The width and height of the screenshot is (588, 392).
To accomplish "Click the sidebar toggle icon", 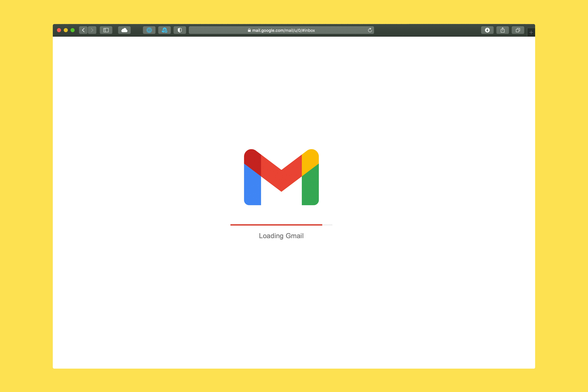I will (x=106, y=30).
